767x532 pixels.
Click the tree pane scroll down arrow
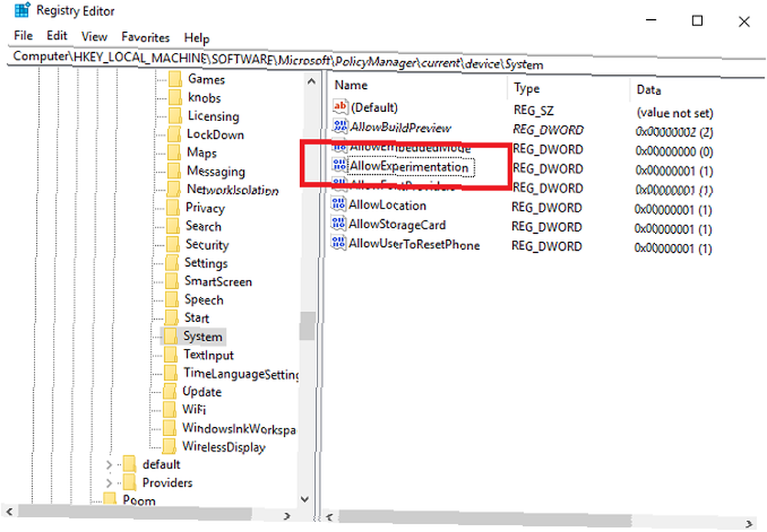tap(304, 499)
